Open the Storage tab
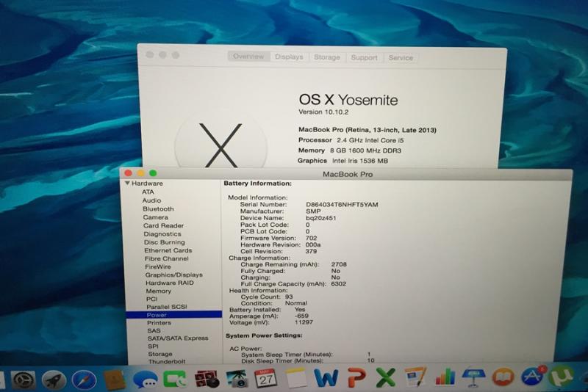Viewport: 588px width, 392px height. pyautogui.click(x=326, y=57)
